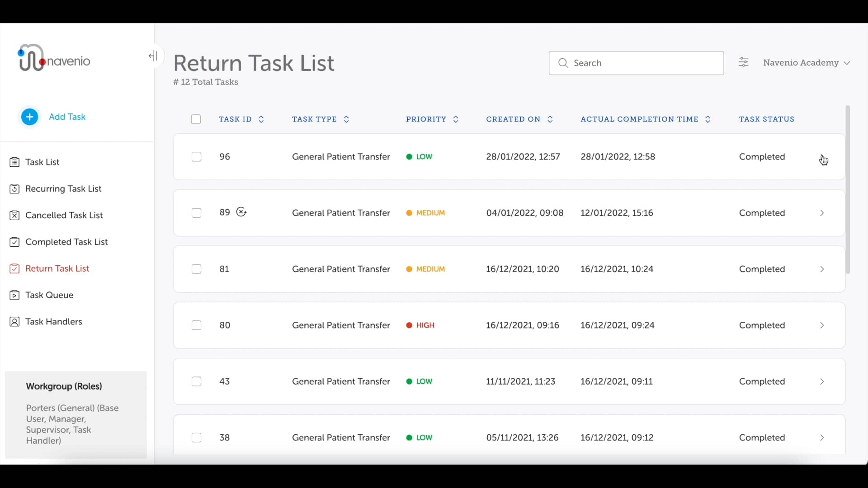Expand task 80 row chevron
Screen dimensions: 868x488
point(822,326)
